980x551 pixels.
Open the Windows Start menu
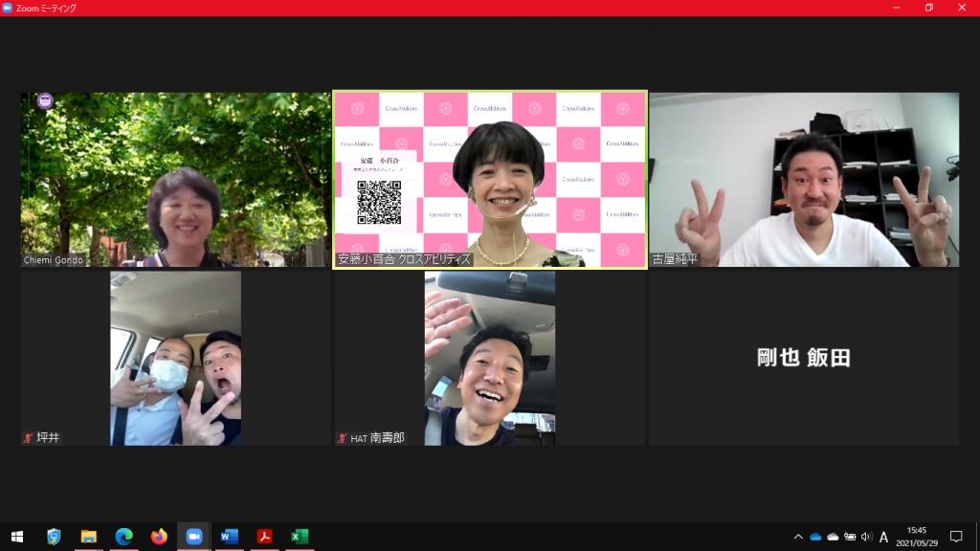point(16,537)
